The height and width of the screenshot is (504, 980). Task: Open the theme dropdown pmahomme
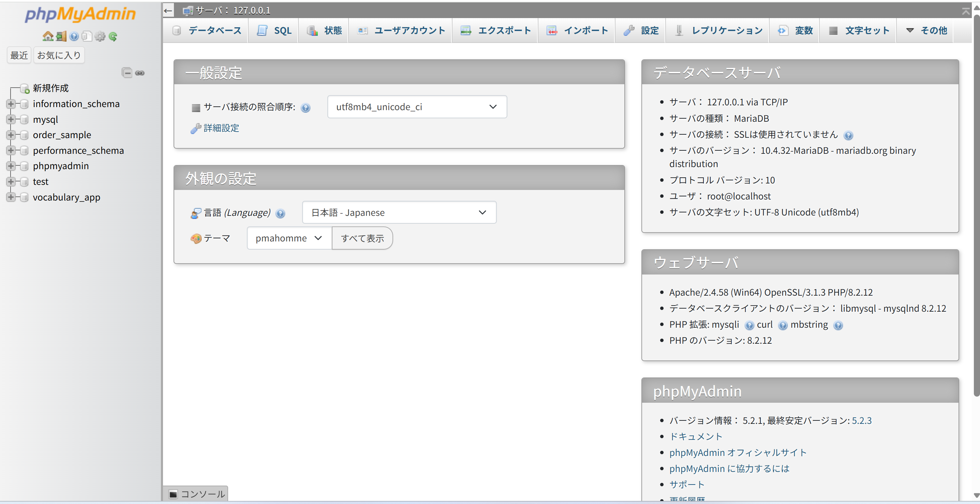(289, 238)
